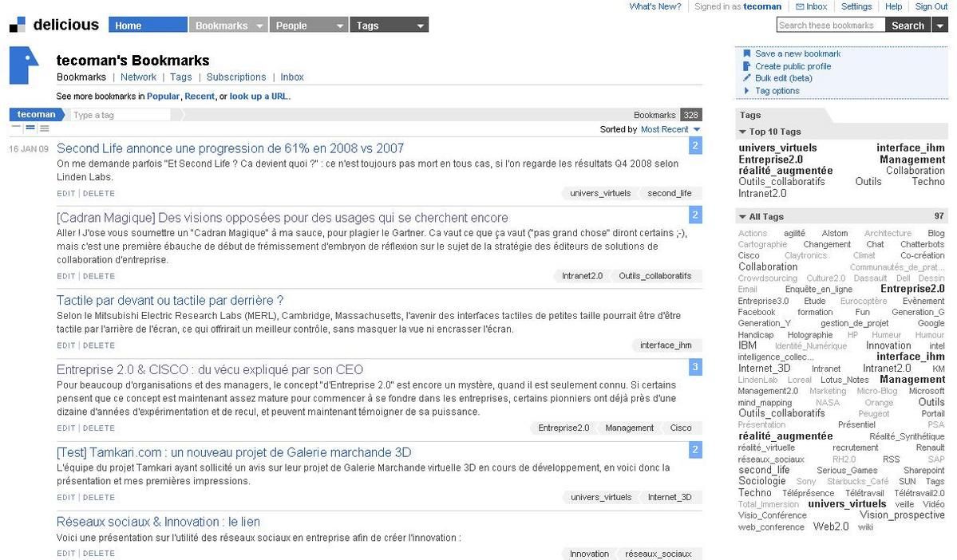Select the Web2.0 tag in All Tags
The height and width of the screenshot is (560, 957).
point(831,526)
